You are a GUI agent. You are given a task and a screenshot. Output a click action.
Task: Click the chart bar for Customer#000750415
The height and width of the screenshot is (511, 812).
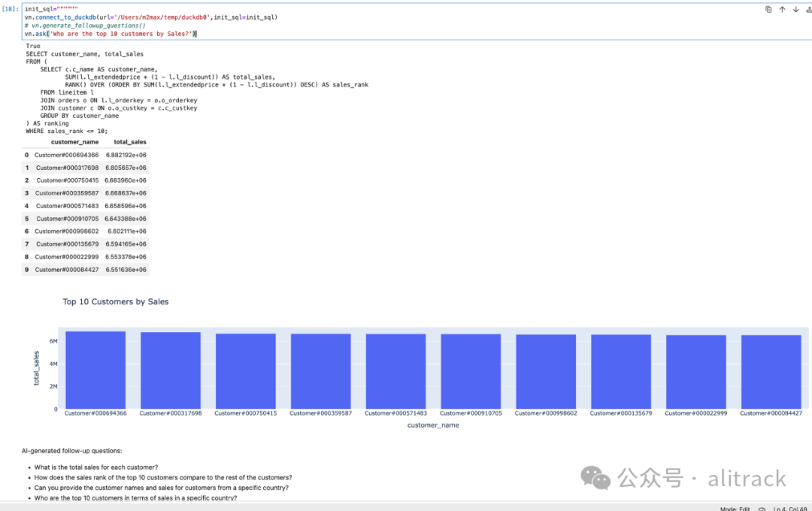pyautogui.click(x=245, y=371)
